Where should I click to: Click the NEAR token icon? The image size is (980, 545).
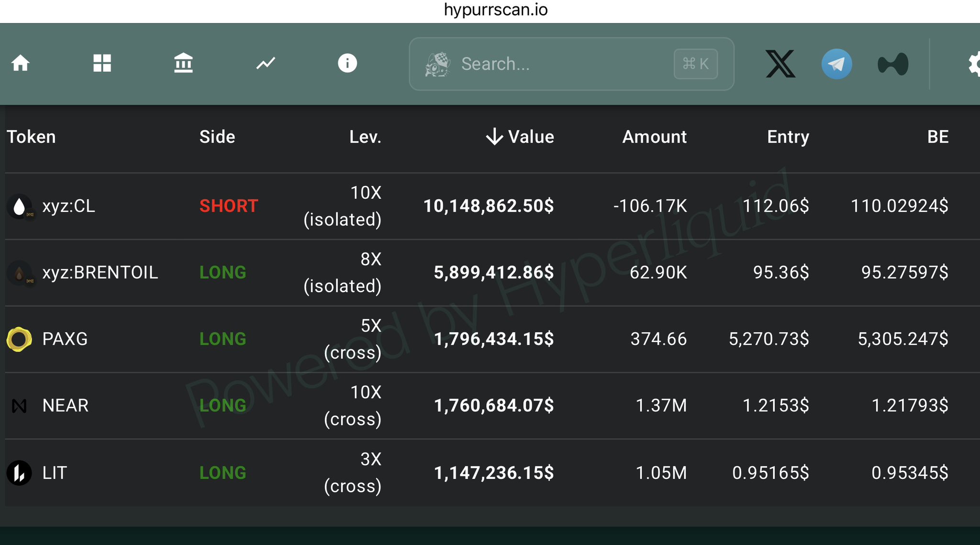point(19,406)
